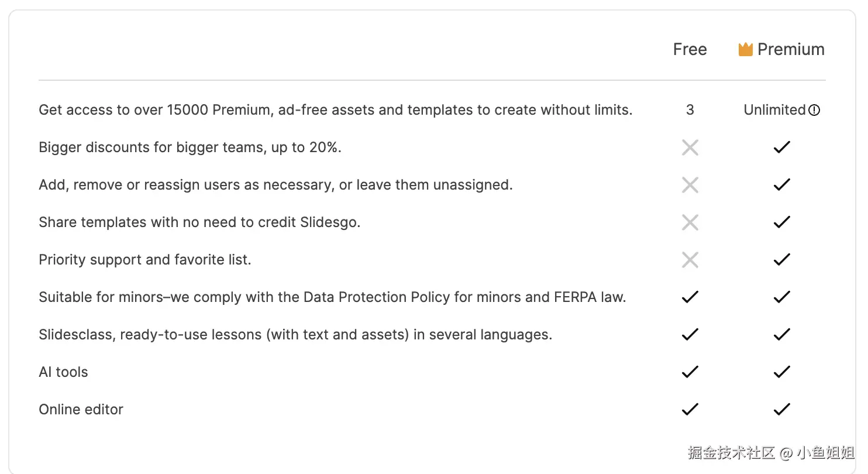Screen dimensions: 868x474
Task: Click Free checkmark for minors compliance row
Action: point(690,297)
